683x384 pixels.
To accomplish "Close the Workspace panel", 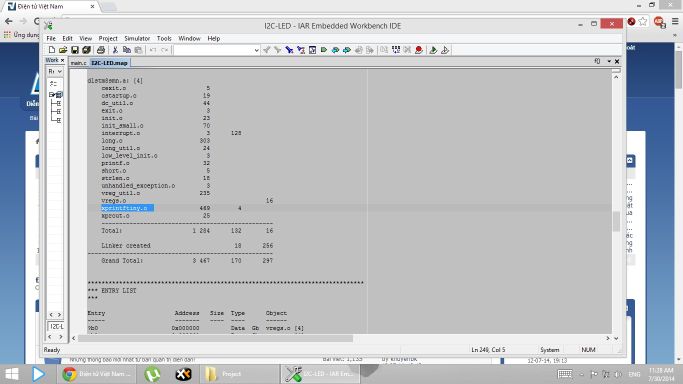I will 62,60.
